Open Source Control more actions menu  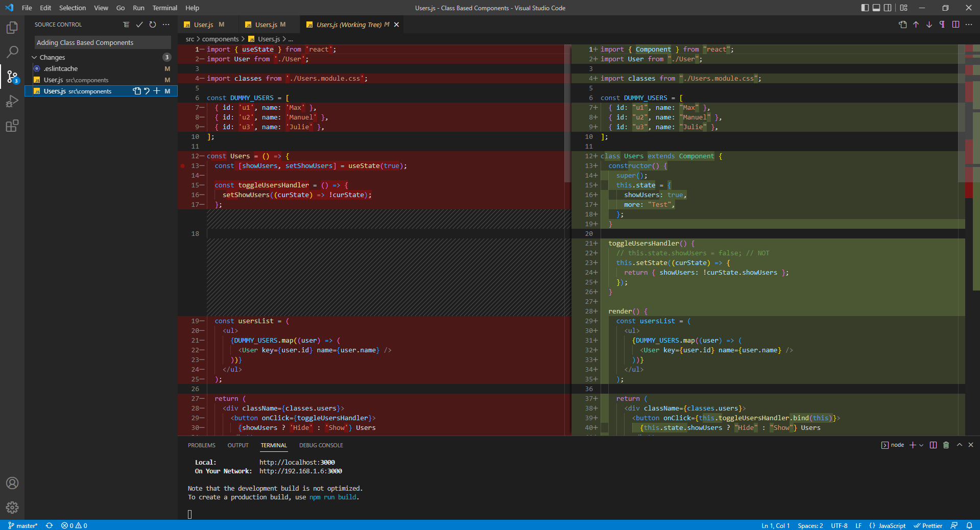pos(166,25)
